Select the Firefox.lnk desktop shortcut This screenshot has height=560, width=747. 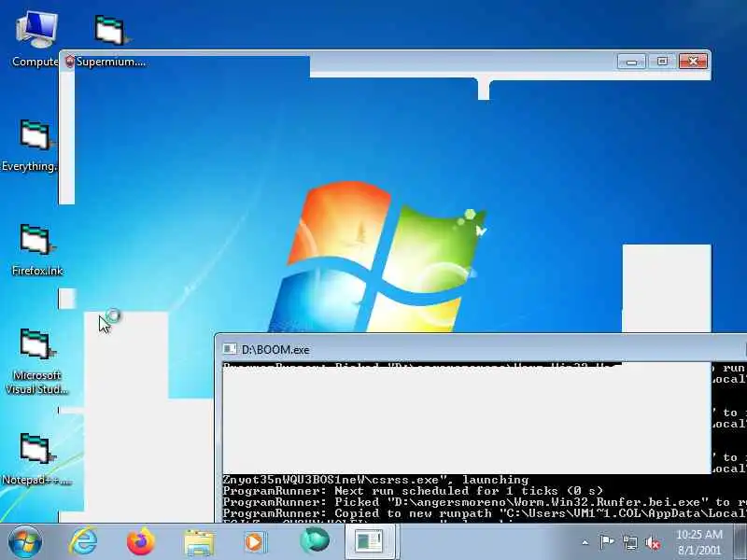(x=37, y=249)
